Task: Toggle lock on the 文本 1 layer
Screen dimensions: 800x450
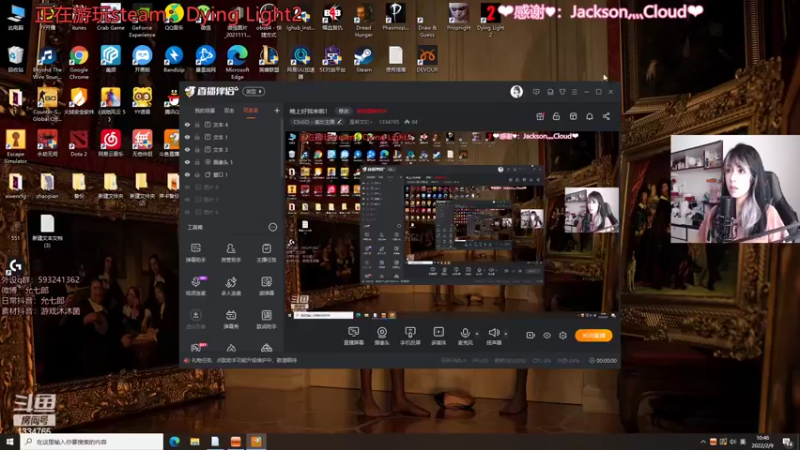Action: pos(197,137)
